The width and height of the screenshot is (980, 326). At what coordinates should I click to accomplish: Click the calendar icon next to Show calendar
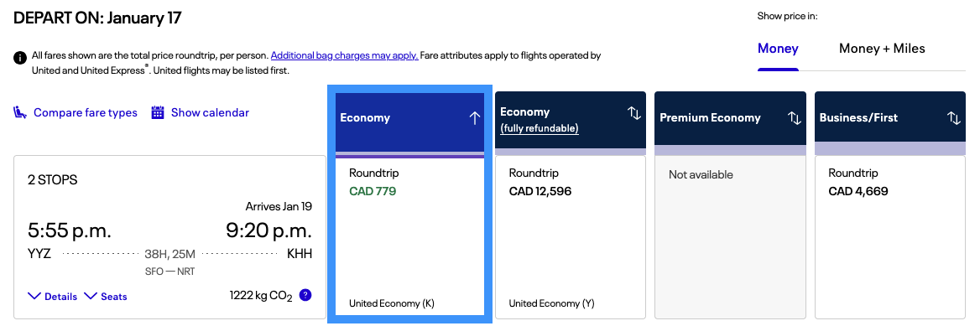tap(158, 112)
